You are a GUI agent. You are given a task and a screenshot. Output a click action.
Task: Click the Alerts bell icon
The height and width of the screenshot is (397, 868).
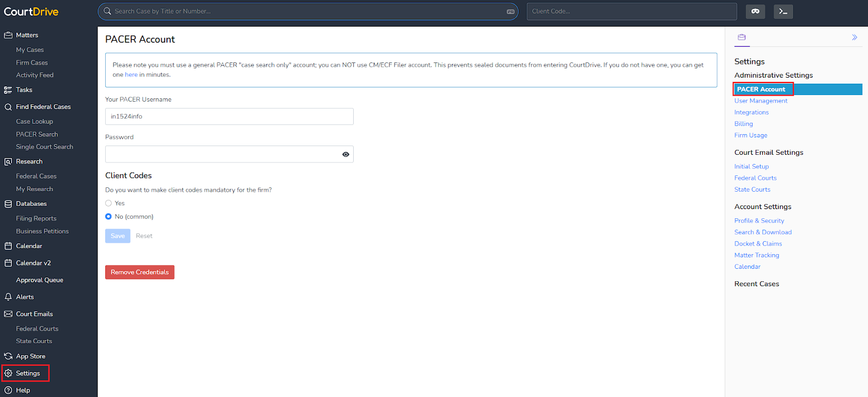click(8, 297)
